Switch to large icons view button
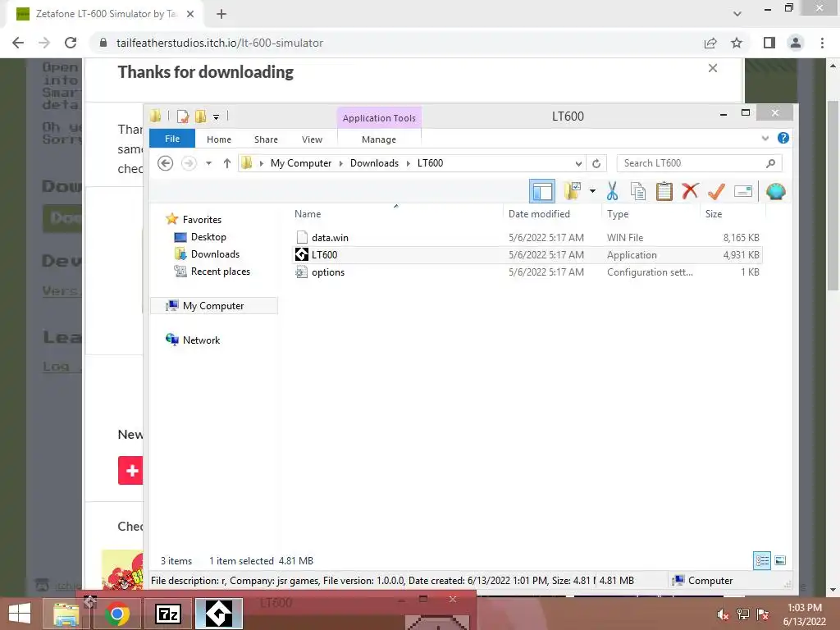This screenshot has width=840, height=630. tap(780, 560)
